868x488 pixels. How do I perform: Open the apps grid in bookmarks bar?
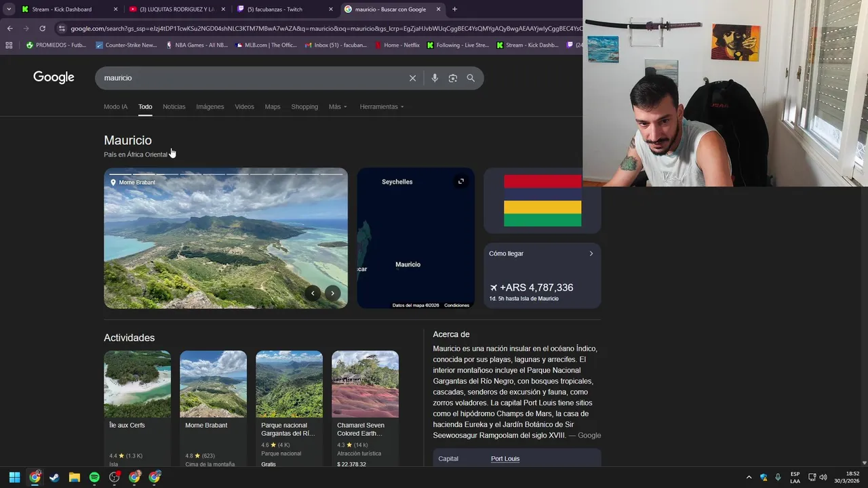pyautogui.click(x=9, y=45)
